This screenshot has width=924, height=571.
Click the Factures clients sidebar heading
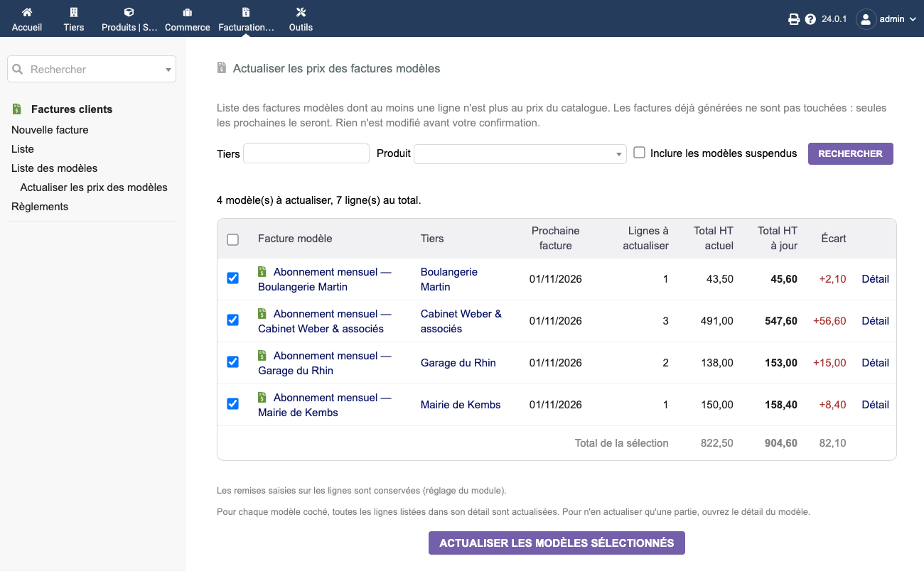click(x=72, y=109)
